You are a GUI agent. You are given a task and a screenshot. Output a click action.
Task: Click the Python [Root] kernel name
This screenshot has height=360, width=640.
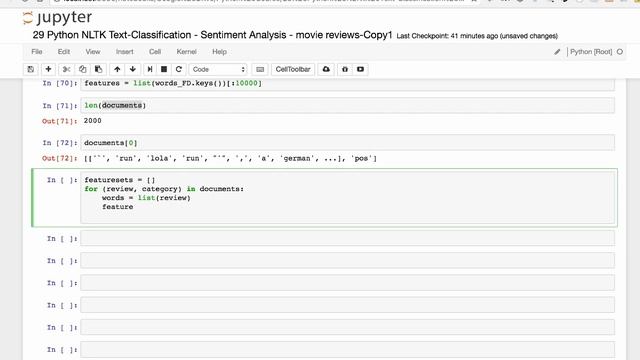(591, 52)
